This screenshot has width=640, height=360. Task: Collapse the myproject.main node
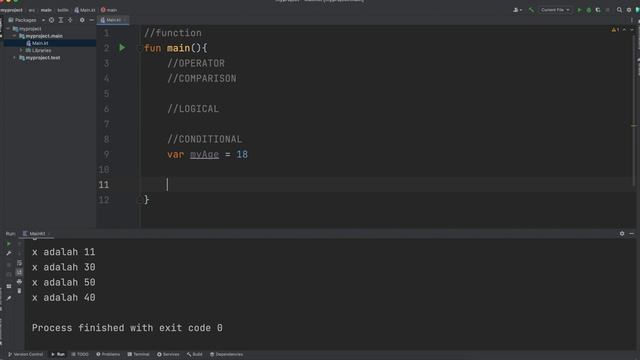tap(15, 36)
